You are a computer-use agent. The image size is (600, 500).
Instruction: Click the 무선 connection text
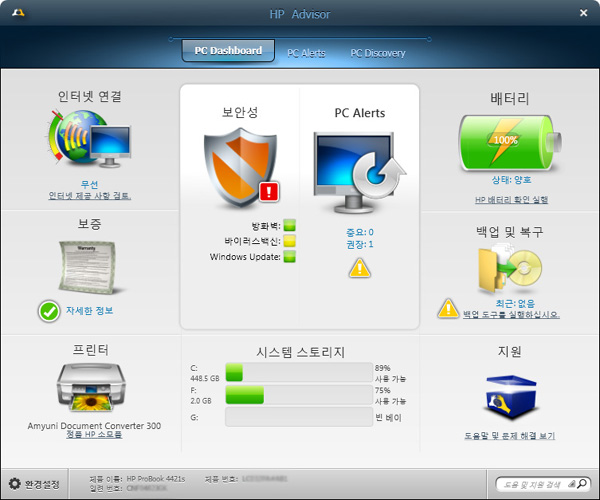coord(90,184)
